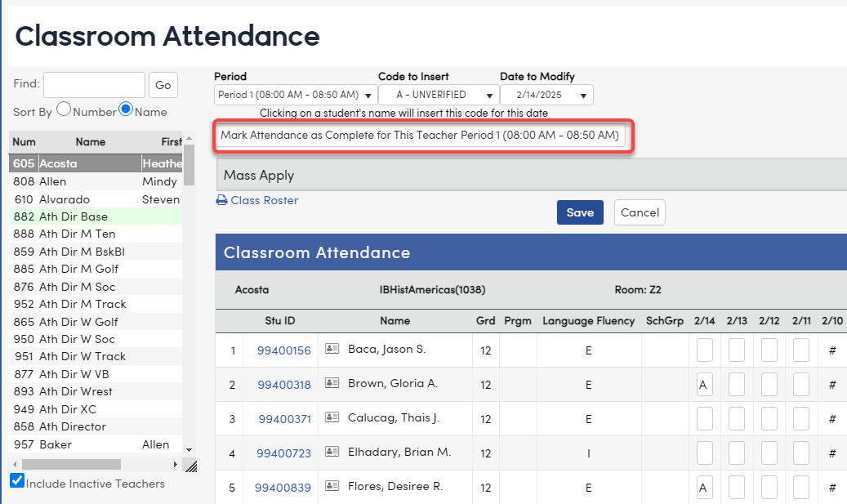Click student name Baca, Jason S.
The height and width of the screenshot is (504, 847).
[387, 350]
